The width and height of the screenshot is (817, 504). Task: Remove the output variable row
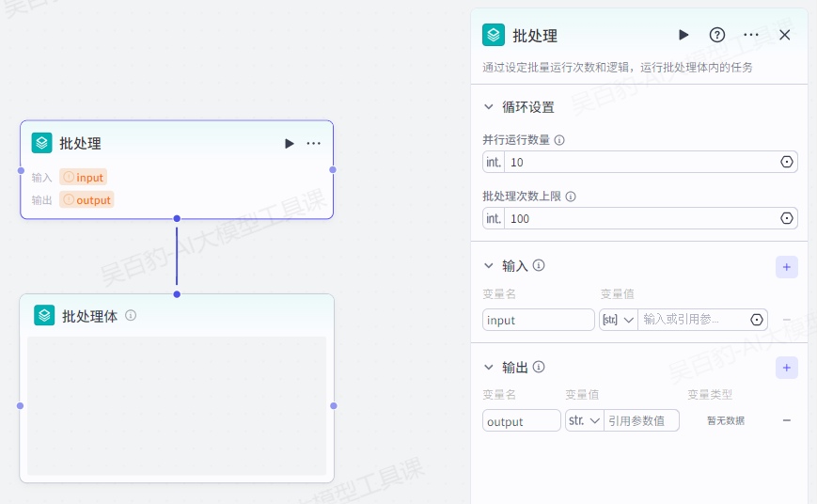tap(787, 420)
